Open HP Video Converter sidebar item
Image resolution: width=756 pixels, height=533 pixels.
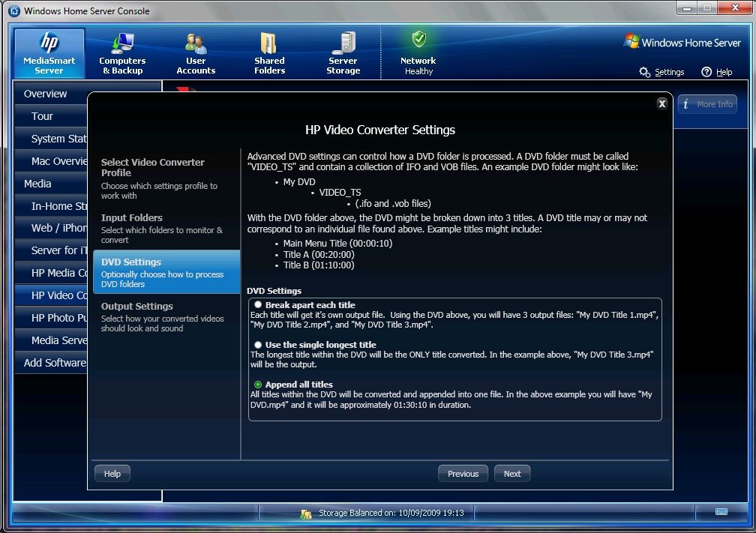coord(51,295)
